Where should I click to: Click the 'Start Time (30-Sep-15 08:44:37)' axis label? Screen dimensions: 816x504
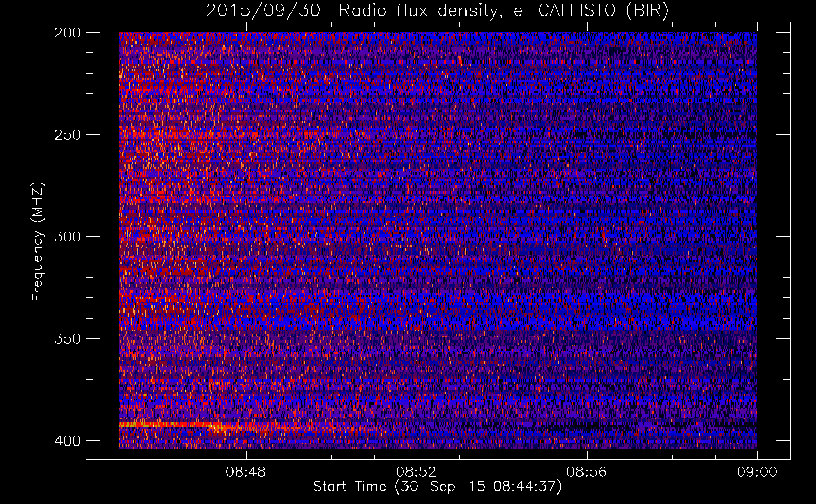[x=437, y=487]
